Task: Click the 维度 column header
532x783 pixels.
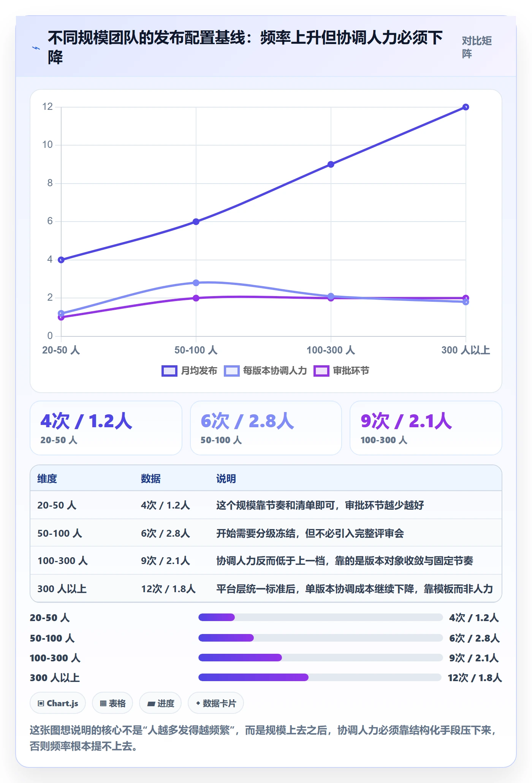Action: 47,479
